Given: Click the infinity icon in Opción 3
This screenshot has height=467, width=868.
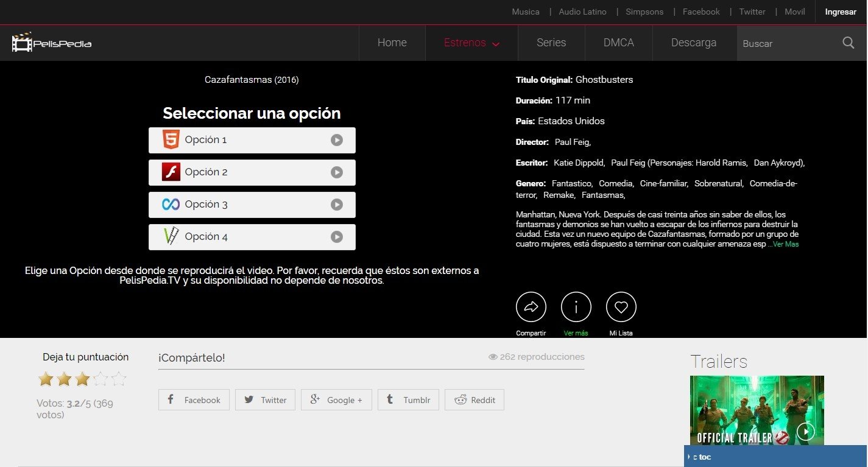Looking at the screenshot, I should click(x=171, y=205).
